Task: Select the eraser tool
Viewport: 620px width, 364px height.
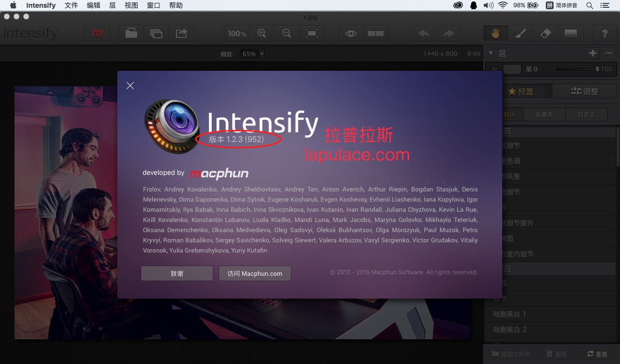Action: [545, 33]
